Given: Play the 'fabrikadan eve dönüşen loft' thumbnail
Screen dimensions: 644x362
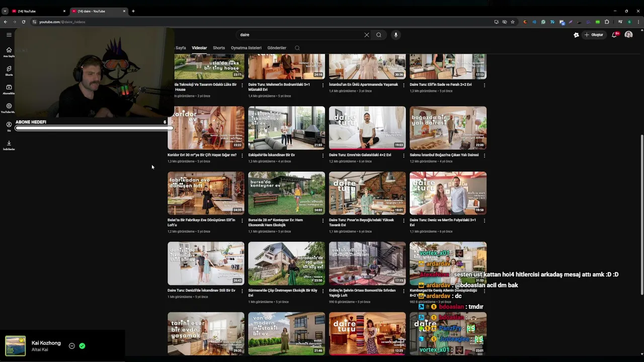Looking at the screenshot, I should point(206,193).
